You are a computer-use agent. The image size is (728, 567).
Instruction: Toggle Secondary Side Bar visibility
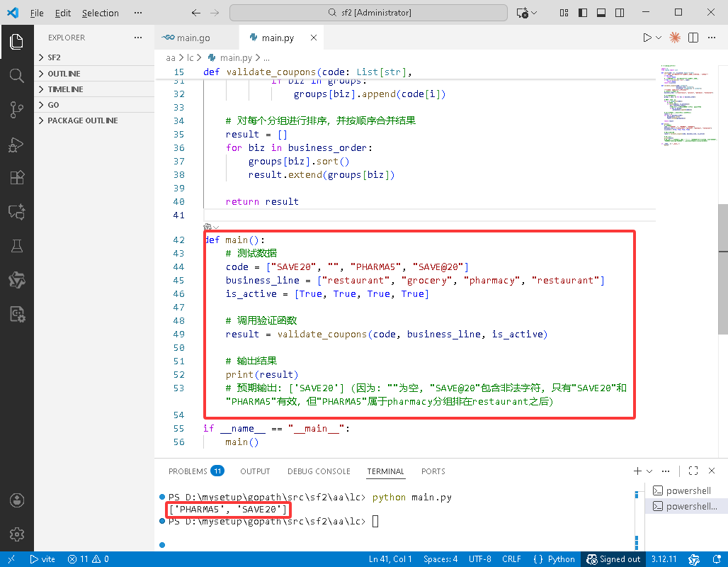620,13
